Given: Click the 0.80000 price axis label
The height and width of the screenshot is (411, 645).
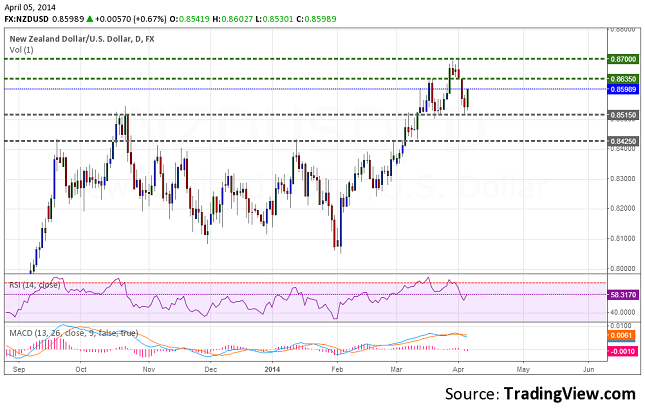Looking at the screenshot, I should coord(623,269).
